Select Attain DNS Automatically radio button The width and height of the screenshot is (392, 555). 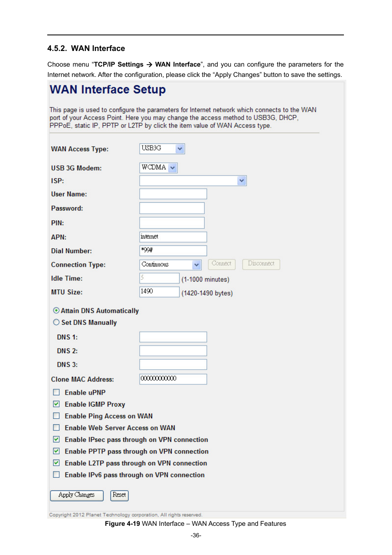coord(56,310)
